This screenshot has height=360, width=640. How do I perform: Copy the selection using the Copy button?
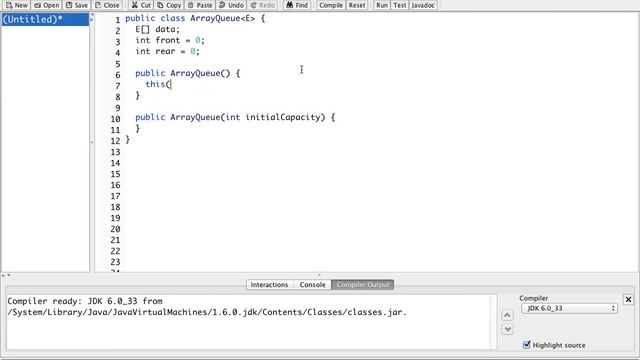(x=169, y=5)
